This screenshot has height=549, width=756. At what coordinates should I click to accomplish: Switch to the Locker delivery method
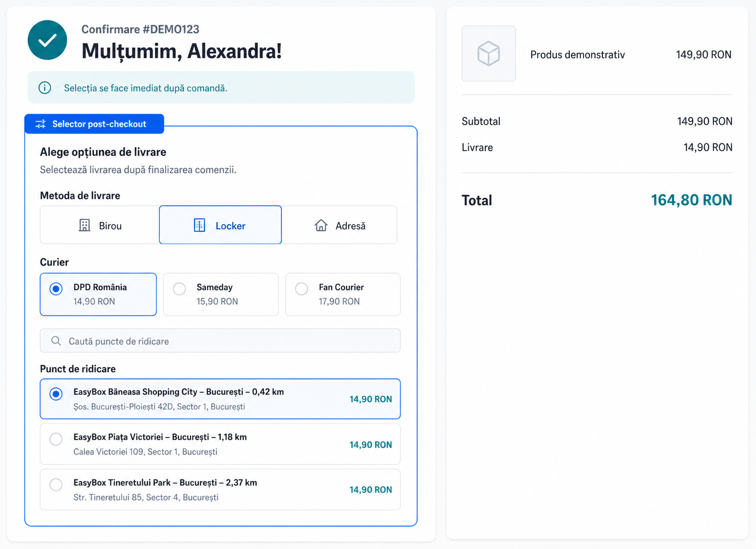[x=220, y=225]
